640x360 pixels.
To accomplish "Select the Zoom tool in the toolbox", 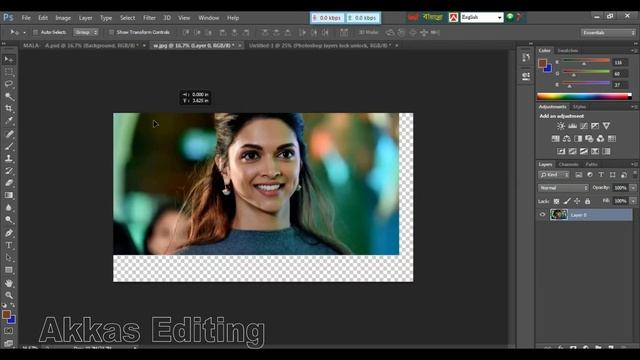I will pyautogui.click(x=9, y=295).
